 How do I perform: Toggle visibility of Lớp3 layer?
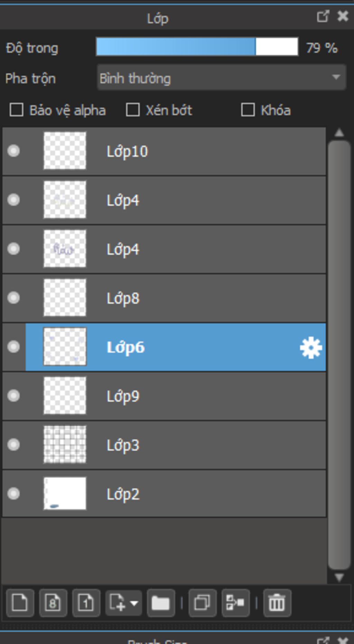[14, 445]
